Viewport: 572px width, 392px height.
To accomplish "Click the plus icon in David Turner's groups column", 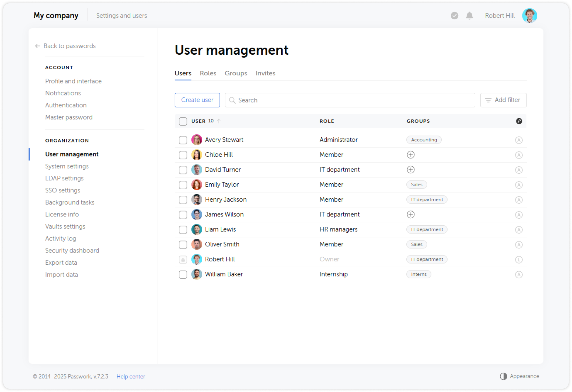I will coord(410,170).
